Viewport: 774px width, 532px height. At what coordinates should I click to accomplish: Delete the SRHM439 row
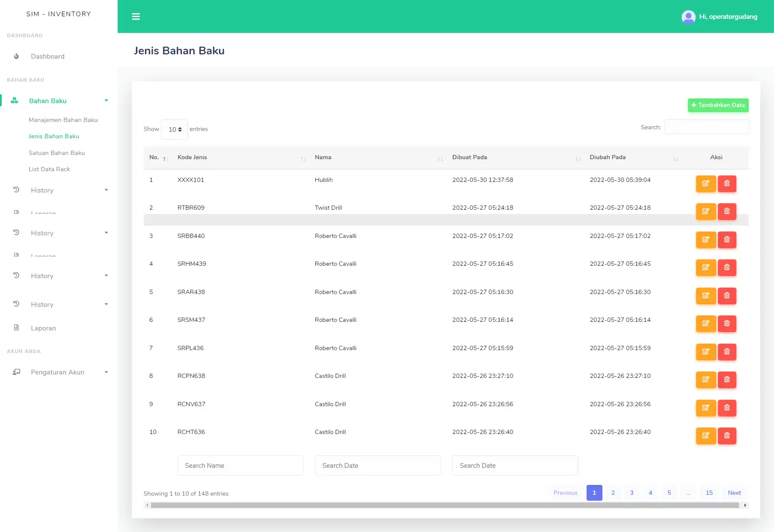click(x=727, y=267)
